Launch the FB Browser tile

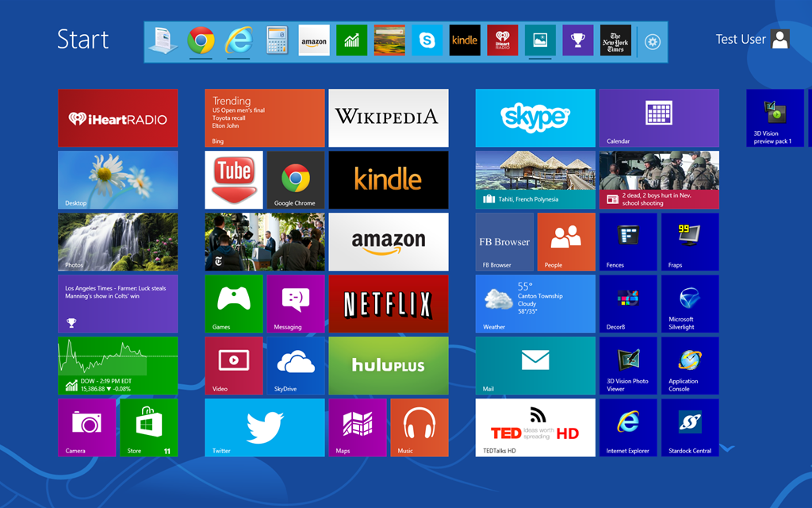point(504,242)
